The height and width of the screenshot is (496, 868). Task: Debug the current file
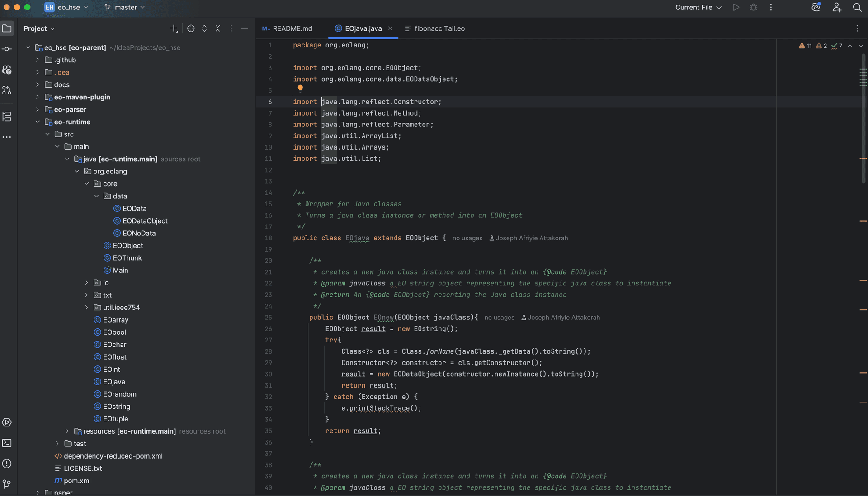click(x=753, y=7)
